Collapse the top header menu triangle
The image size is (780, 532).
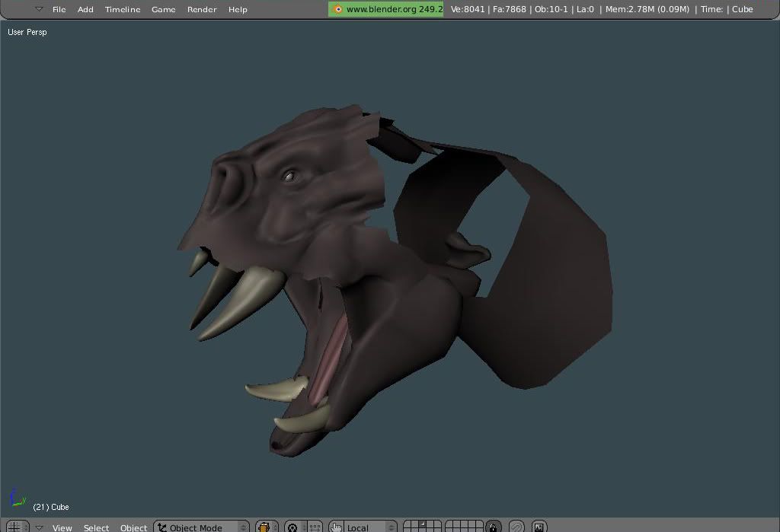tap(39, 9)
